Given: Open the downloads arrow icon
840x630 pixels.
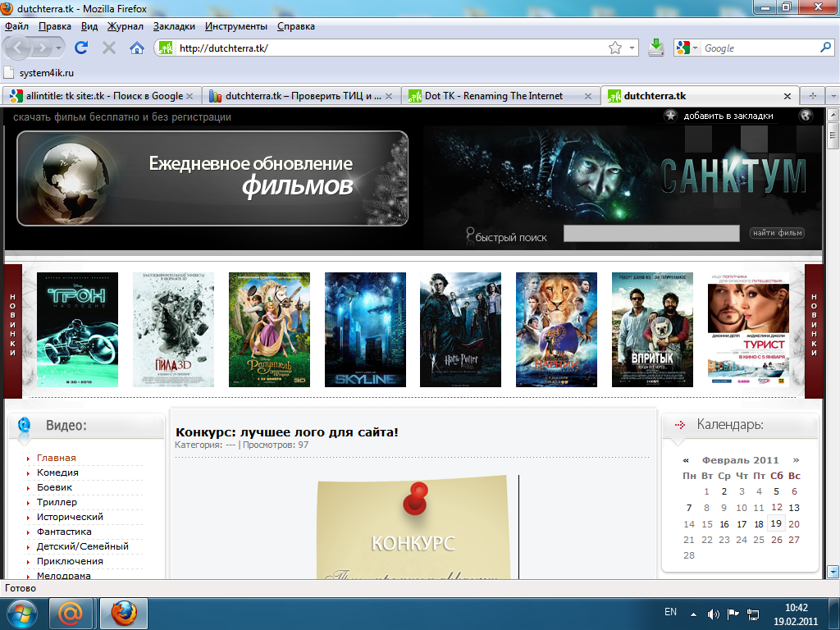Looking at the screenshot, I should pyautogui.click(x=656, y=48).
